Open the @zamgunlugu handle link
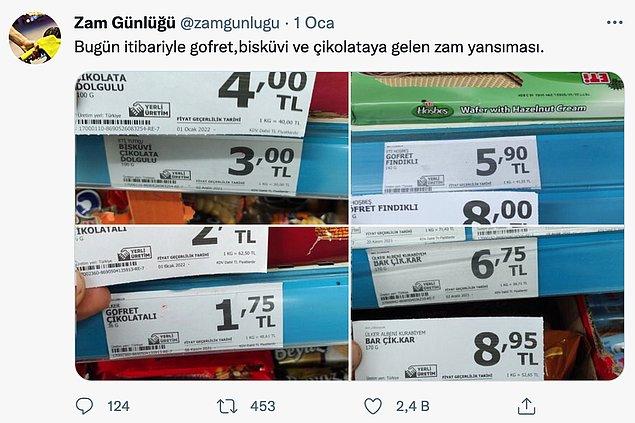This screenshot has height=423, width=635. (229, 23)
